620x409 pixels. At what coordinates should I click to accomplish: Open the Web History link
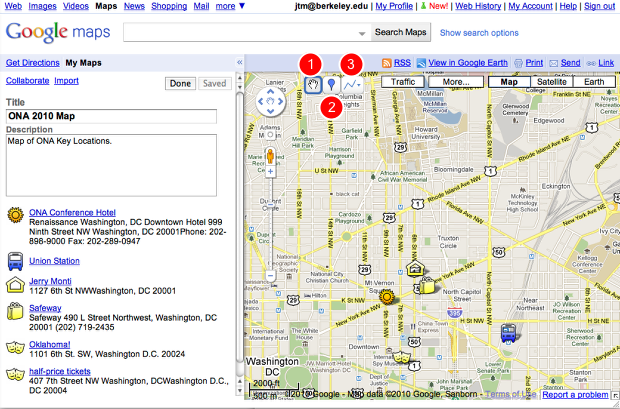478,6
